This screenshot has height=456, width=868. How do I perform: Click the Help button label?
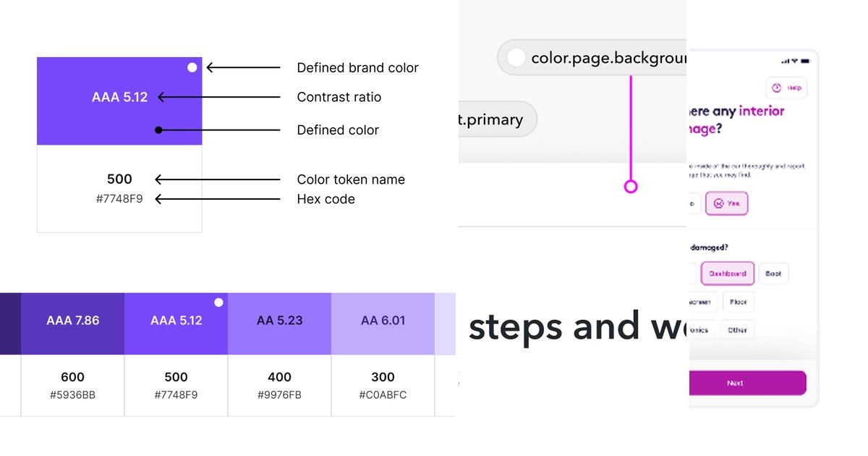point(793,88)
